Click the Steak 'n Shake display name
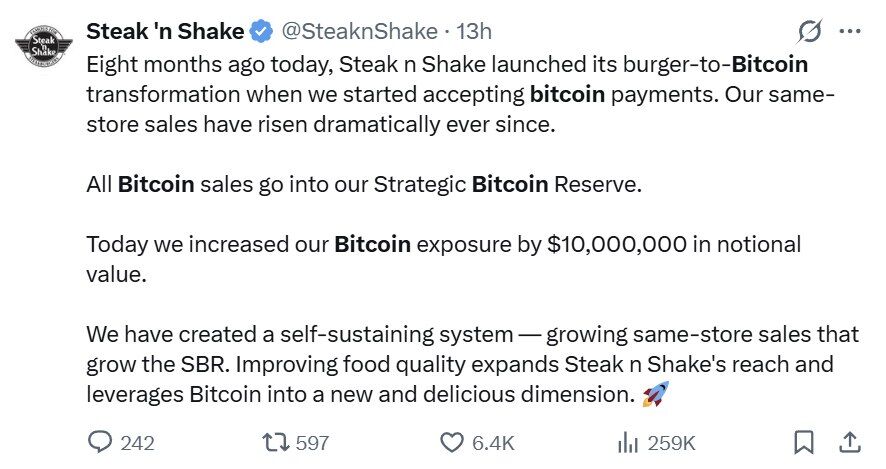The width and height of the screenshot is (886, 469). tap(165, 32)
